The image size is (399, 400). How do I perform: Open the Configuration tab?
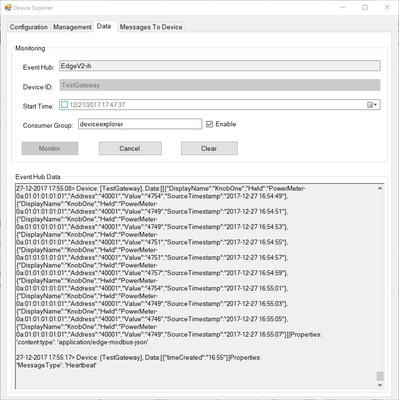(29, 27)
